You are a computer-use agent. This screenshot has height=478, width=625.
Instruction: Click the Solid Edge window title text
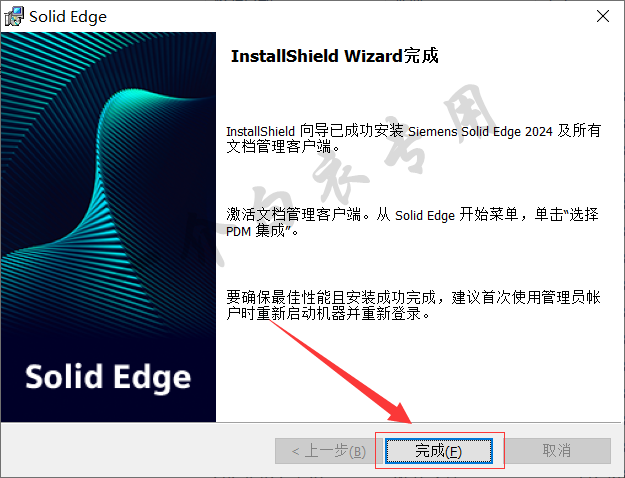pos(68,17)
